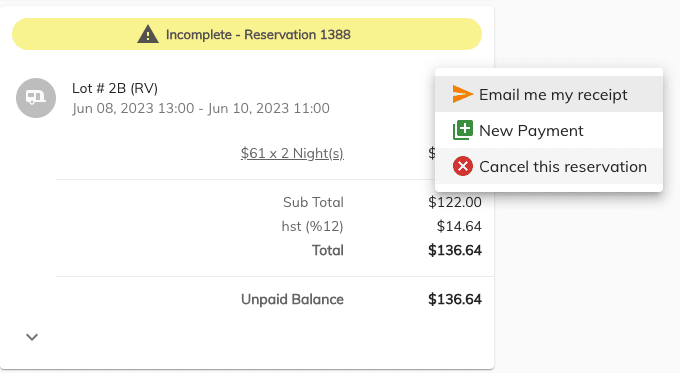Viewport: 680px width, 373px height.
Task: Click the $14.64 tax amount
Action: (x=459, y=226)
